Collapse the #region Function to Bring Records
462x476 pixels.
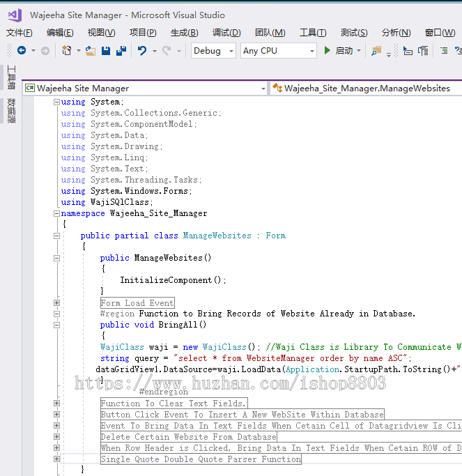click(x=56, y=314)
